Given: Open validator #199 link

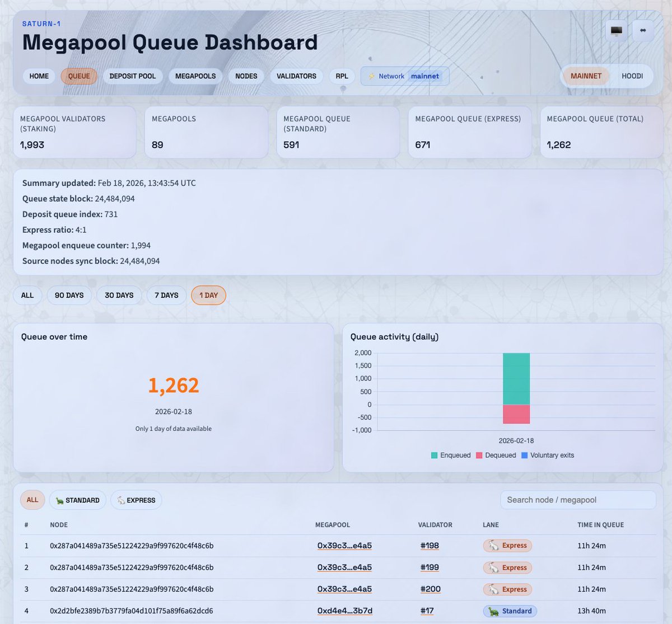Looking at the screenshot, I should click(x=430, y=567).
